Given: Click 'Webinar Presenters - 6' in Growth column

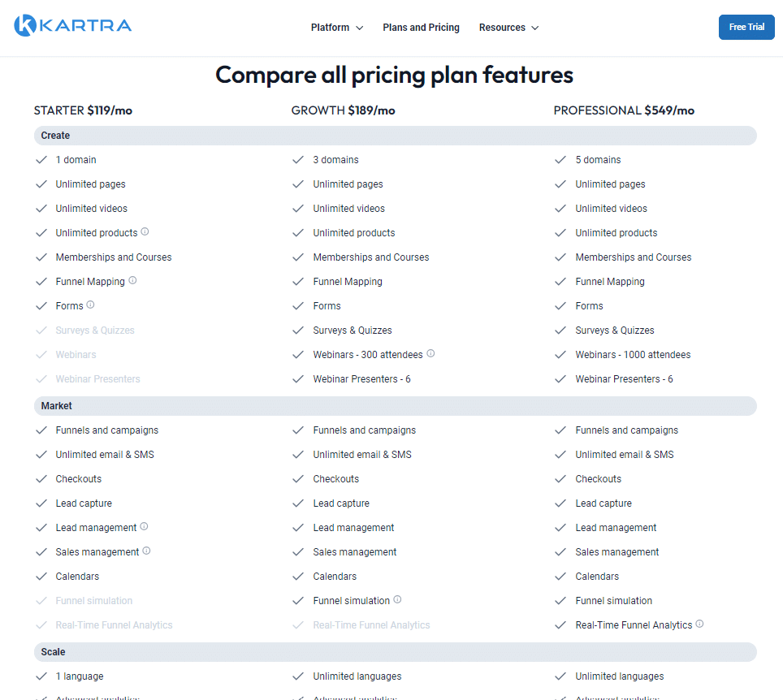Looking at the screenshot, I should pos(361,379).
